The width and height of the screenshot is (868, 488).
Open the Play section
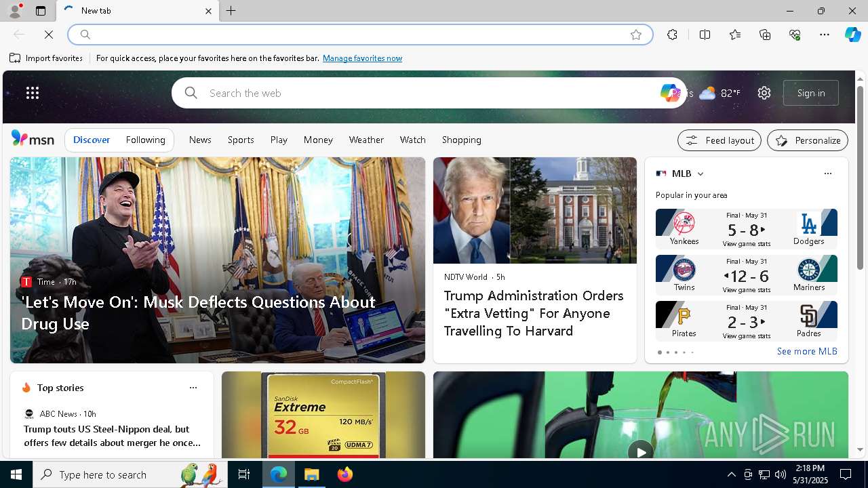[x=279, y=140]
